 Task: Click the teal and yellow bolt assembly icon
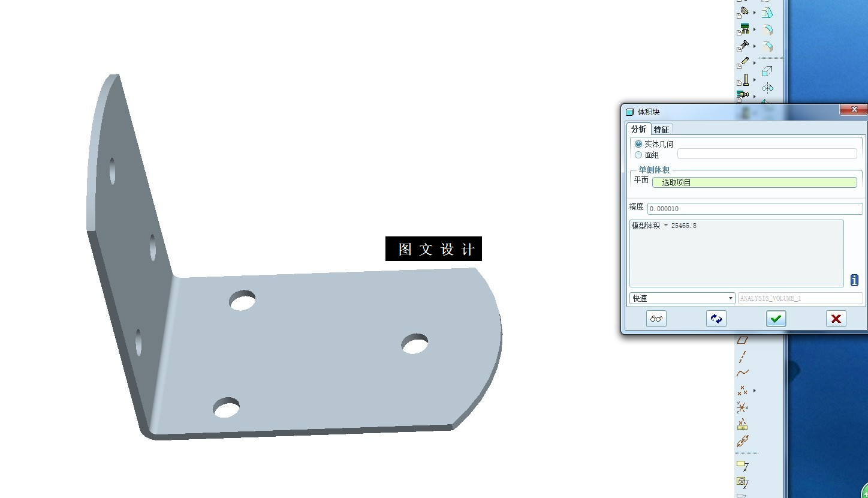[743, 95]
